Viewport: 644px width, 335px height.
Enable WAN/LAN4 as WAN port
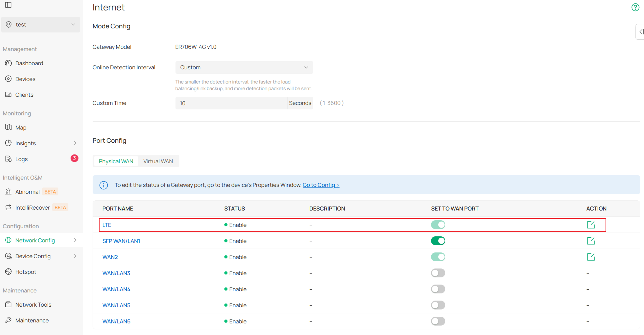[x=438, y=289]
